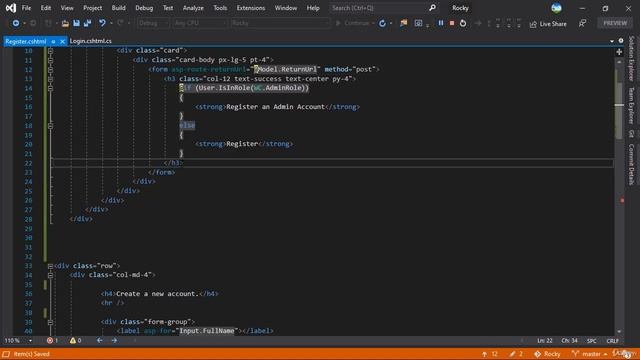640x360 pixels.
Task: Undo the last edit
Action: coord(102,23)
